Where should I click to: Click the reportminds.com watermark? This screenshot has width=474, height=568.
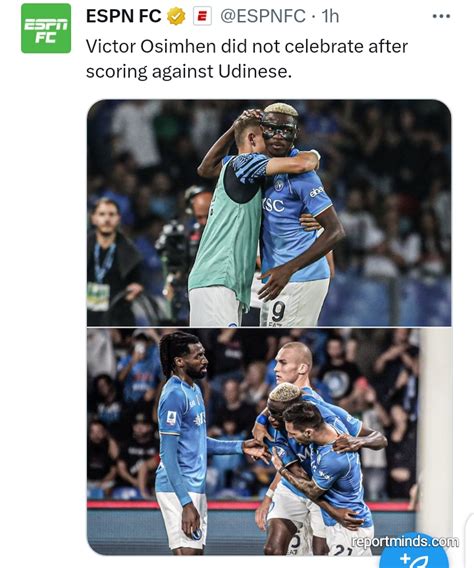click(x=405, y=542)
